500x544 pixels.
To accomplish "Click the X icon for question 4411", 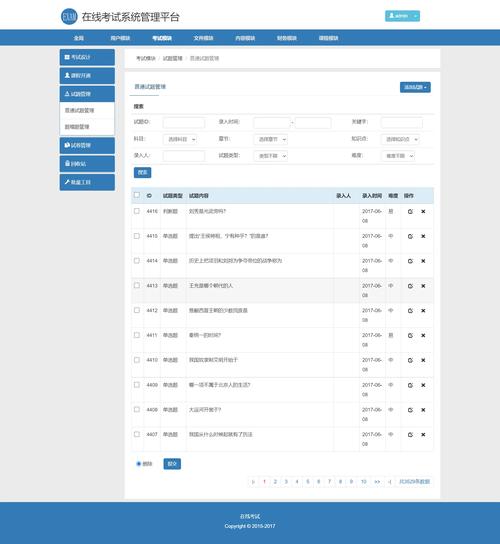I will point(423,335).
